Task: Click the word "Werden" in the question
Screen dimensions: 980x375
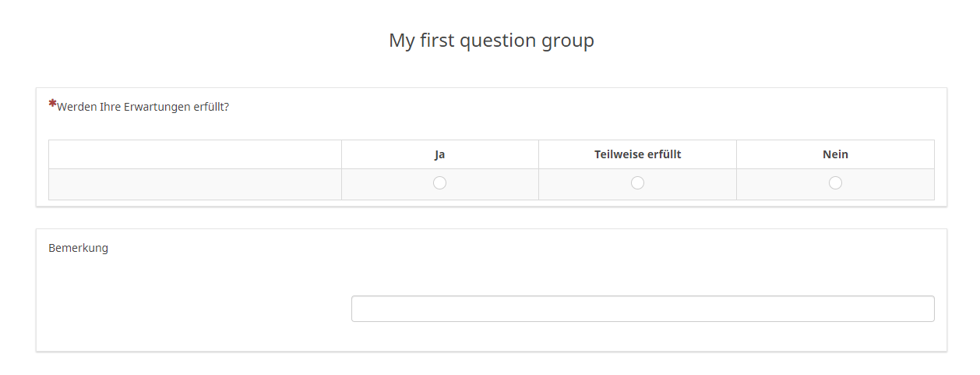Action: coord(76,107)
